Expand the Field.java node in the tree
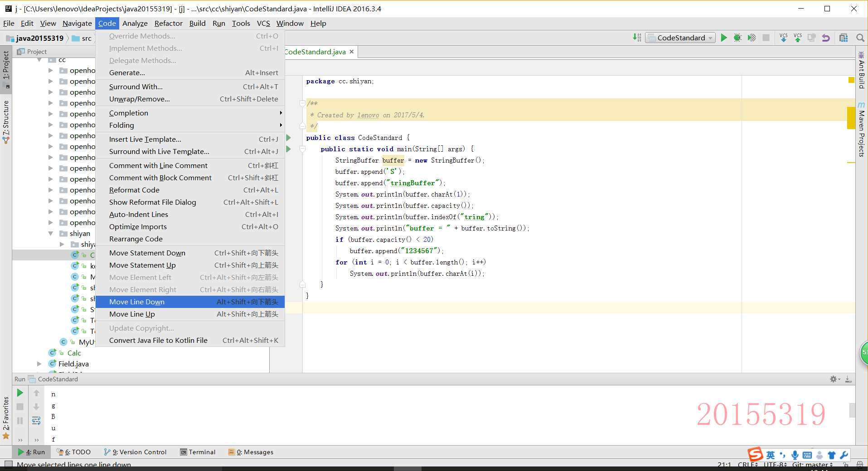The image size is (868, 471). pos(39,364)
